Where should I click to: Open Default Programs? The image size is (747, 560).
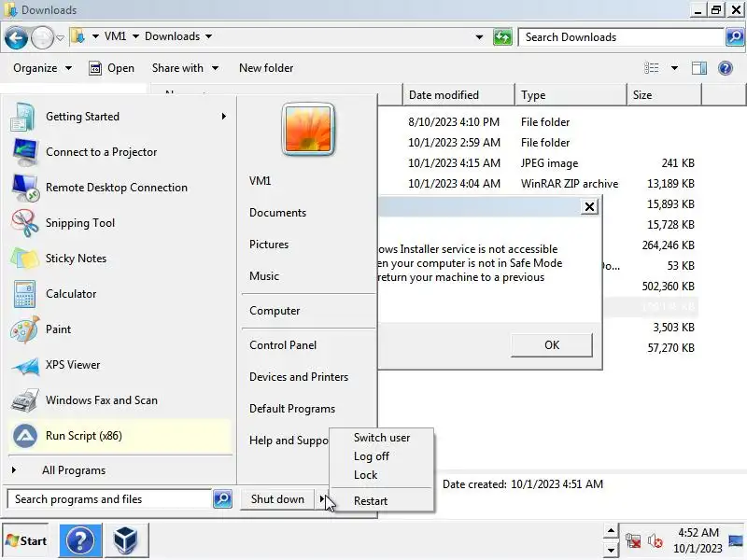(x=292, y=409)
